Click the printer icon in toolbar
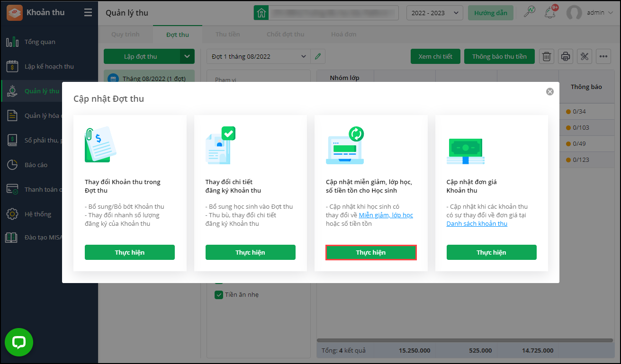 pos(565,57)
